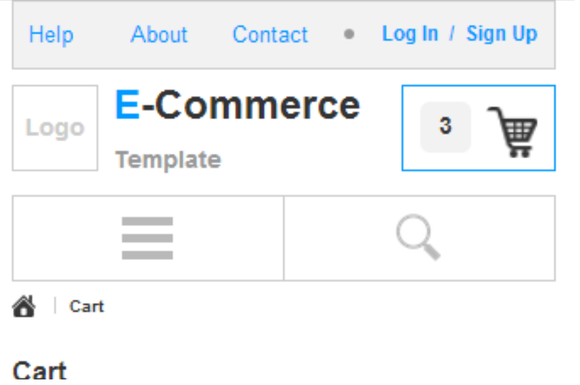Select the Cart breadcrumb item
This screenshot has width=580, height=385.
pos(87,307)
